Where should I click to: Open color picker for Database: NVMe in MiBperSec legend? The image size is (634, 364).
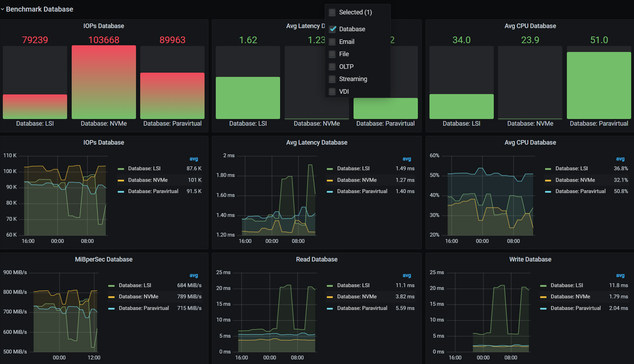pyautogui.click(x=112, y=297)
